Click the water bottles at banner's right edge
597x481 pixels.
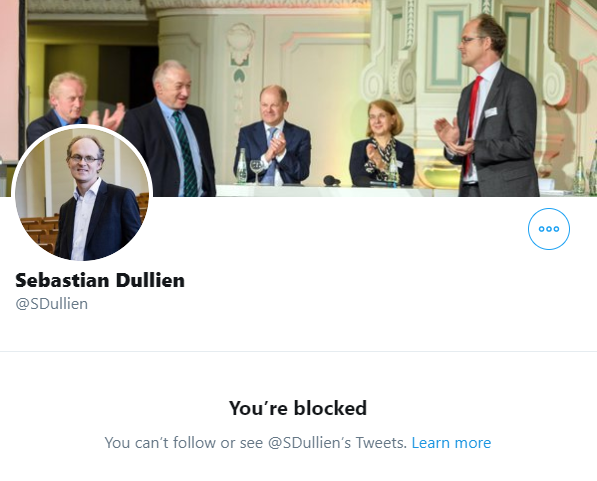586,173
